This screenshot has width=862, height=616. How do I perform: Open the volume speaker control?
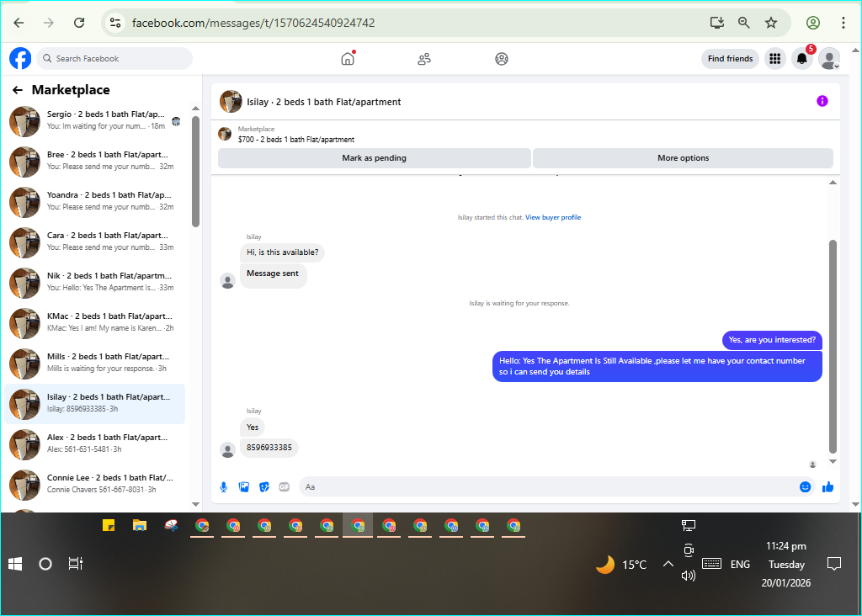(x=689, y=576)
